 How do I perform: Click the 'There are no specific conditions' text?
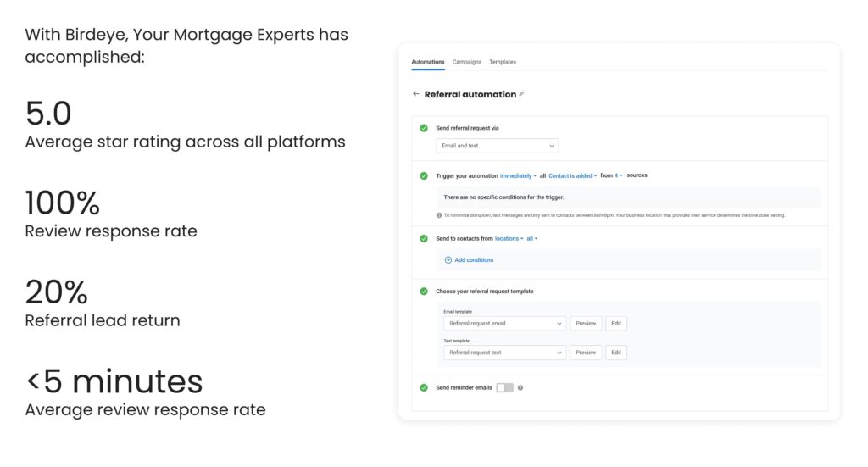(x=504, y=197)
